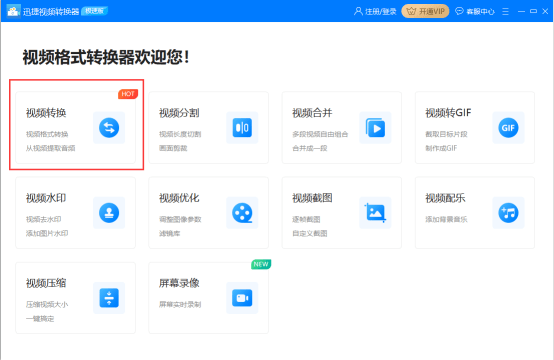This screenshot has width=554, height=360.
Task: Click the 极速版 edition badge
Action: [x=94, y=11]
